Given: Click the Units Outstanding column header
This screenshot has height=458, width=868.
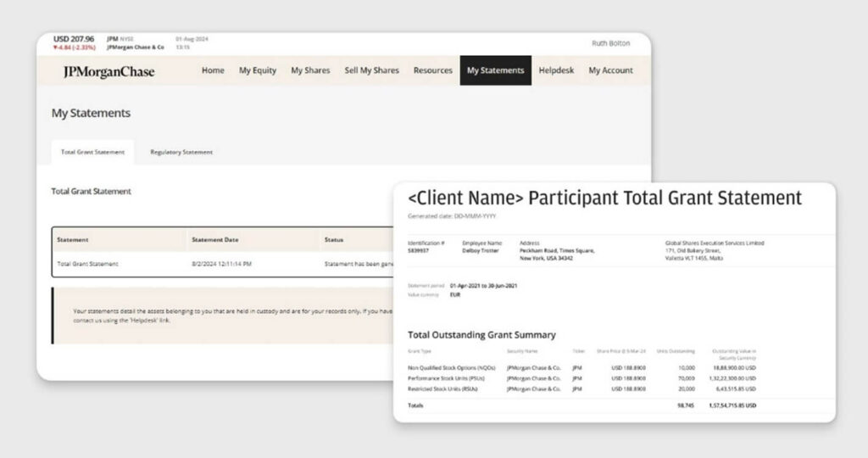Looking at the screenshot, I should 676,351.
